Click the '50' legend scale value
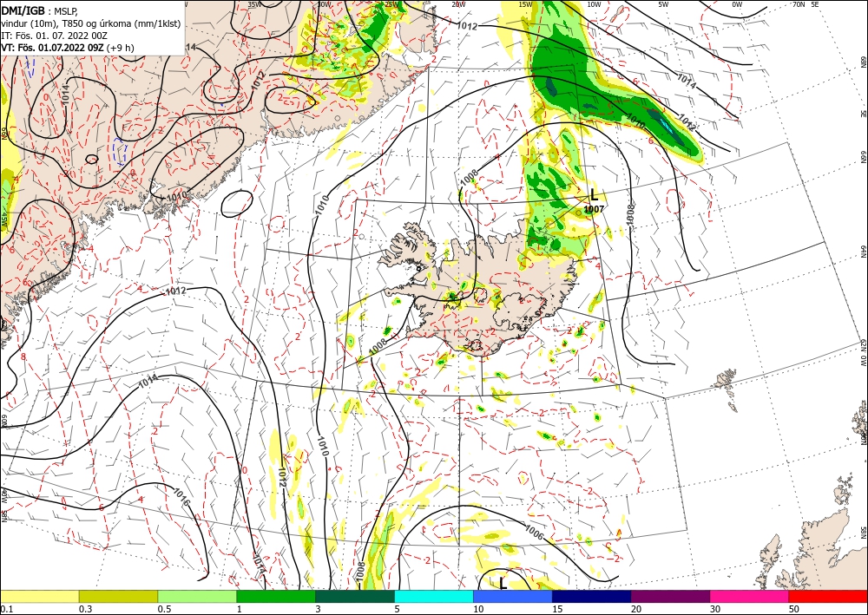Viewport: 868px width, 615px height. 794,609
